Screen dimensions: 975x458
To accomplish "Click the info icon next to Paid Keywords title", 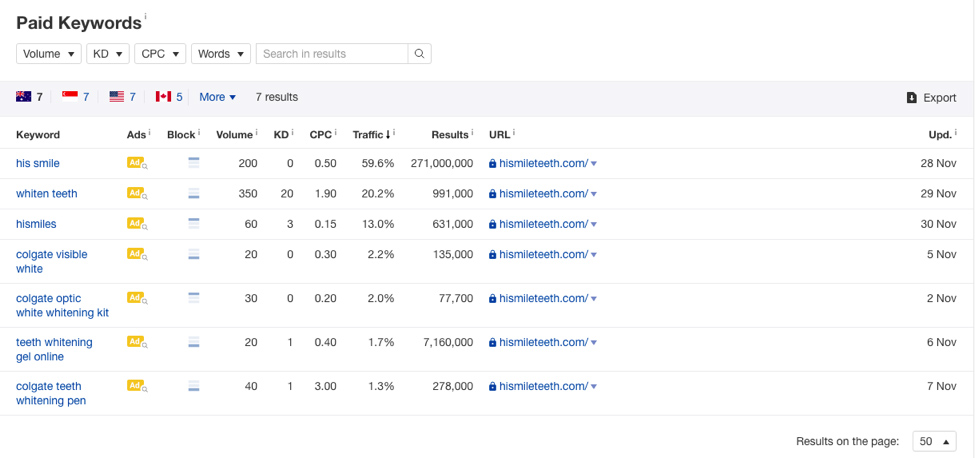I will point(146,17).
